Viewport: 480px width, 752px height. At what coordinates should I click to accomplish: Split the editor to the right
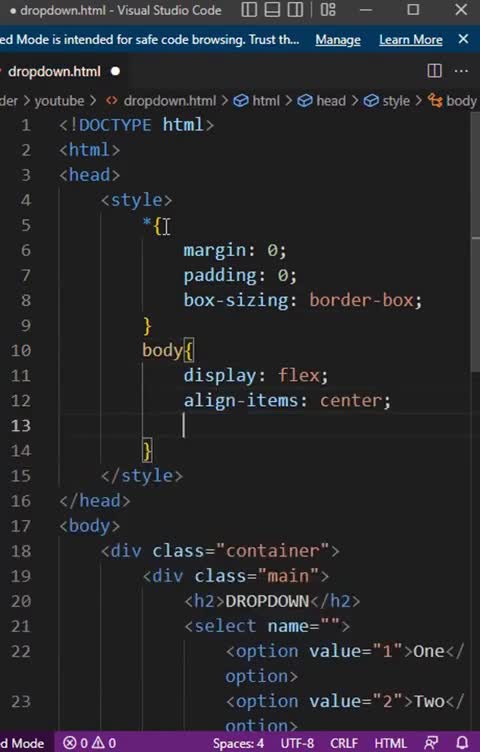point(434,71)
